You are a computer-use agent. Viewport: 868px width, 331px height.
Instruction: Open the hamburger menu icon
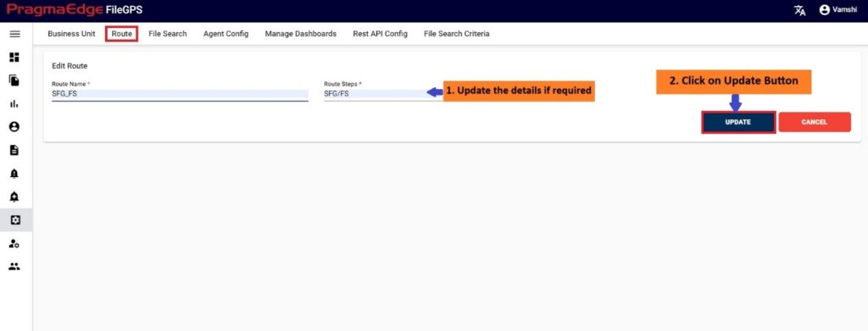(15, 34)
